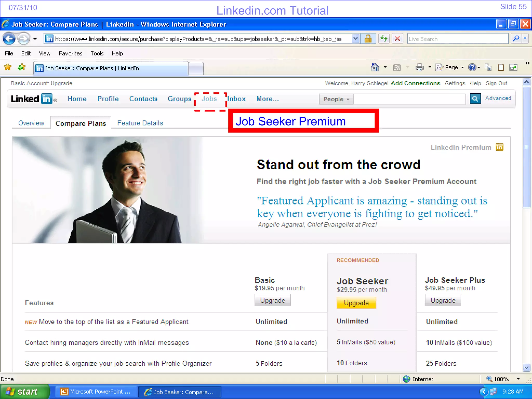Select the Compare Plans tab
Viewport: 532px width, 399px height.
[x=81, y=123]
